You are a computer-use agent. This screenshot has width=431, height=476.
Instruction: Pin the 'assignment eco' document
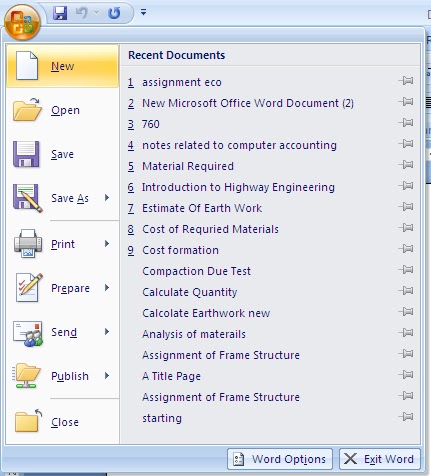pyautogui.click(x=406, y=81)
